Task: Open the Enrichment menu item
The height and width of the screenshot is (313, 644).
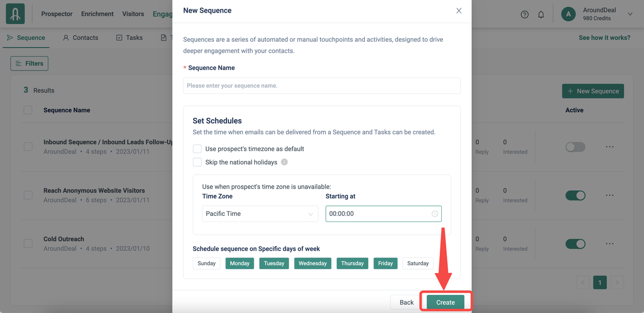Action: (x=98, y=14)
